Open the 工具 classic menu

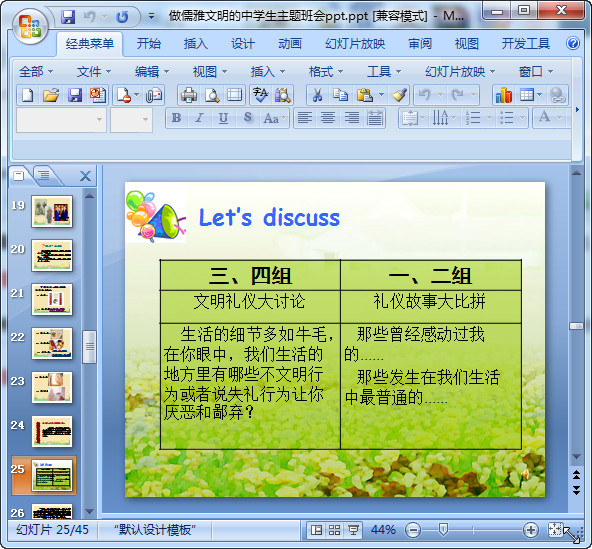tap(384, 71)
